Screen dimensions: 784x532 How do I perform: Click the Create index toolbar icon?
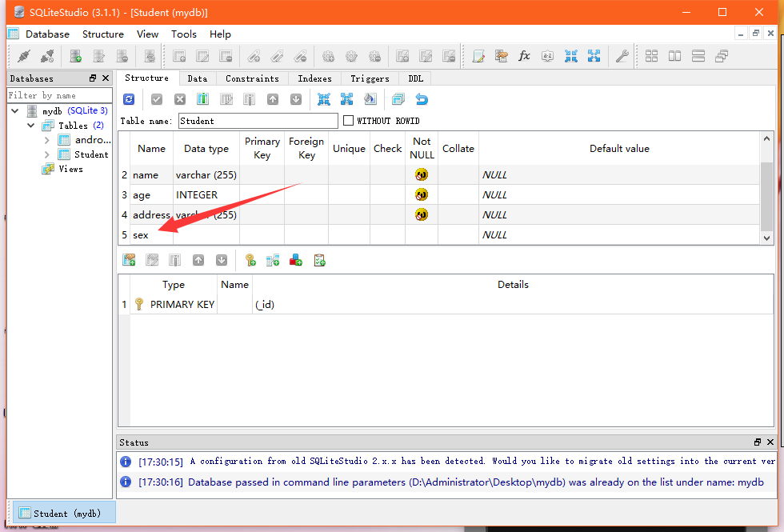[x=254, y=56]
